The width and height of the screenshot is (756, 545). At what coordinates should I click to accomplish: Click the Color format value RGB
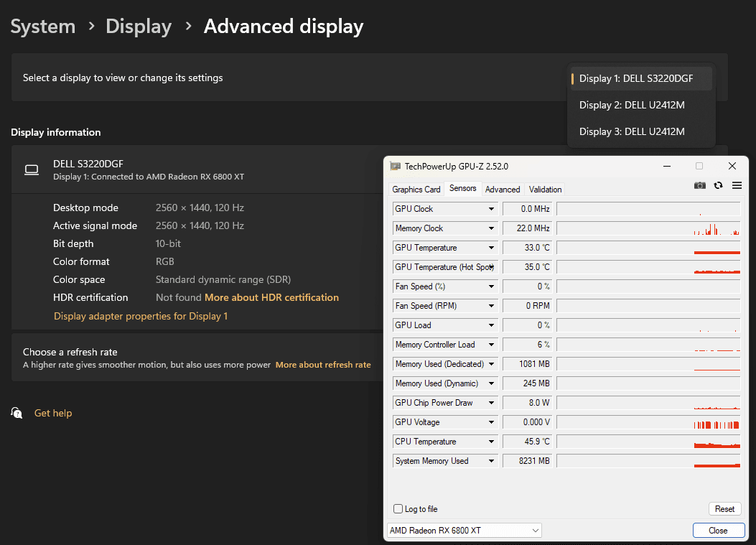[165, 262]
